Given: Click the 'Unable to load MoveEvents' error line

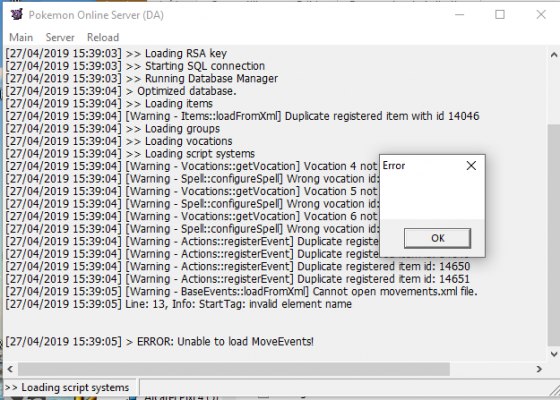Looking at the screenshot, I should pyautogui.click(x=159, y=341).
